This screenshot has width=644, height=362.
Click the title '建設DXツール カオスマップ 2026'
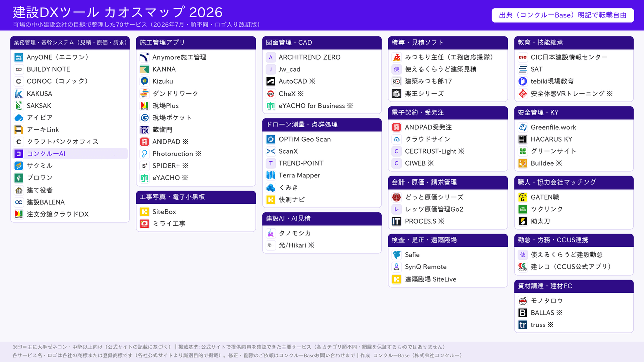pyautogui.click(x=118, y=12)
